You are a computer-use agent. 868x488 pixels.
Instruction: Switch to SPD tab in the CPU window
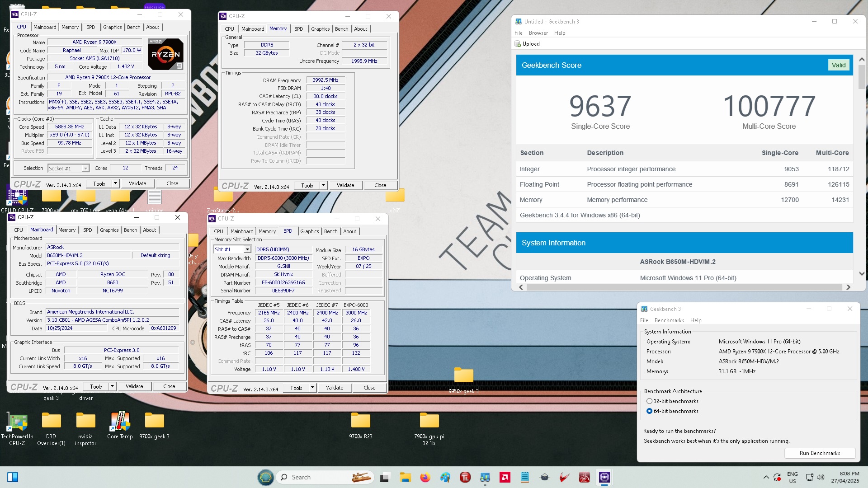[x=91, y=27]
